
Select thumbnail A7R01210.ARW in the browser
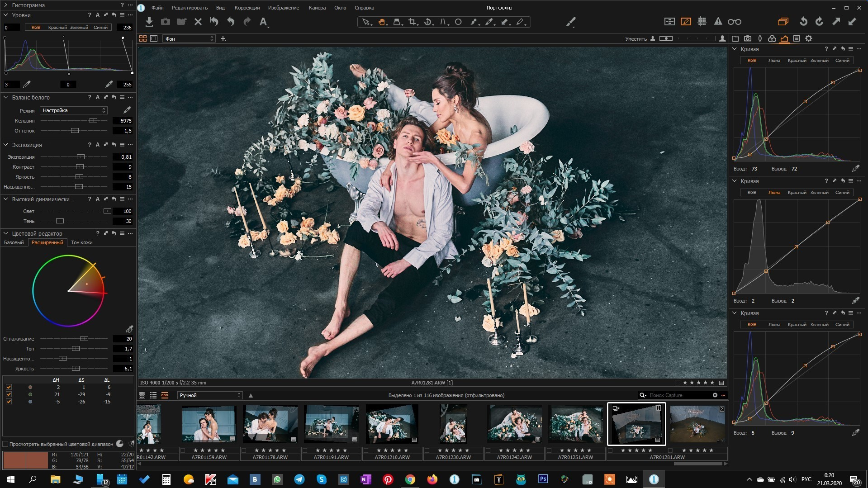click(x=392, y=424)
